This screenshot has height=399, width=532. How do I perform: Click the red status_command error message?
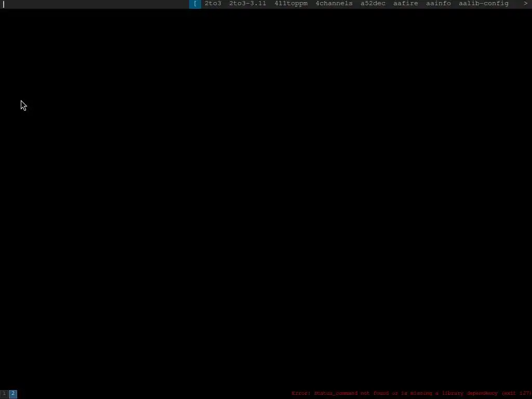tap(410, 394)
